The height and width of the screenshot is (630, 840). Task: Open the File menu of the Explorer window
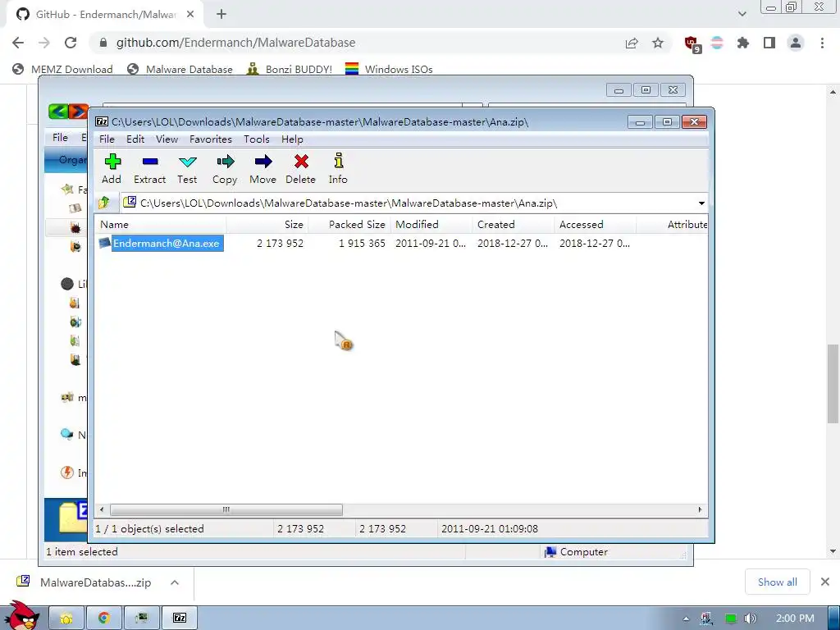click(60, 138)
